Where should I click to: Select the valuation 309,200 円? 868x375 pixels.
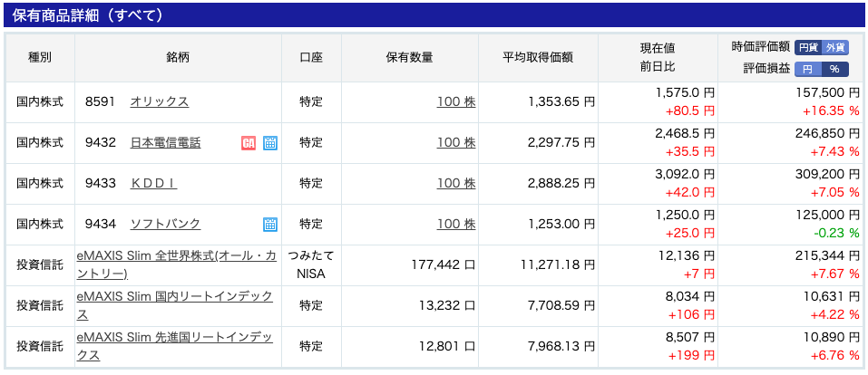click(826, 173)
